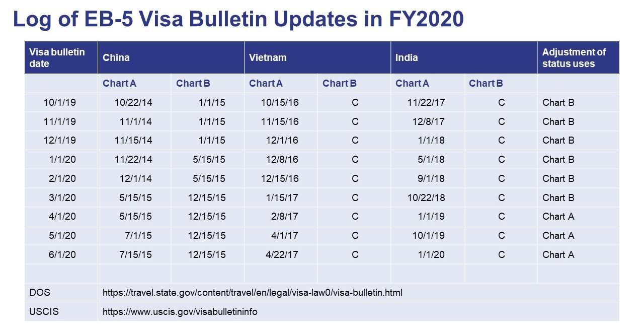
Task: Click the DOS row label
Action: (40, 292)
